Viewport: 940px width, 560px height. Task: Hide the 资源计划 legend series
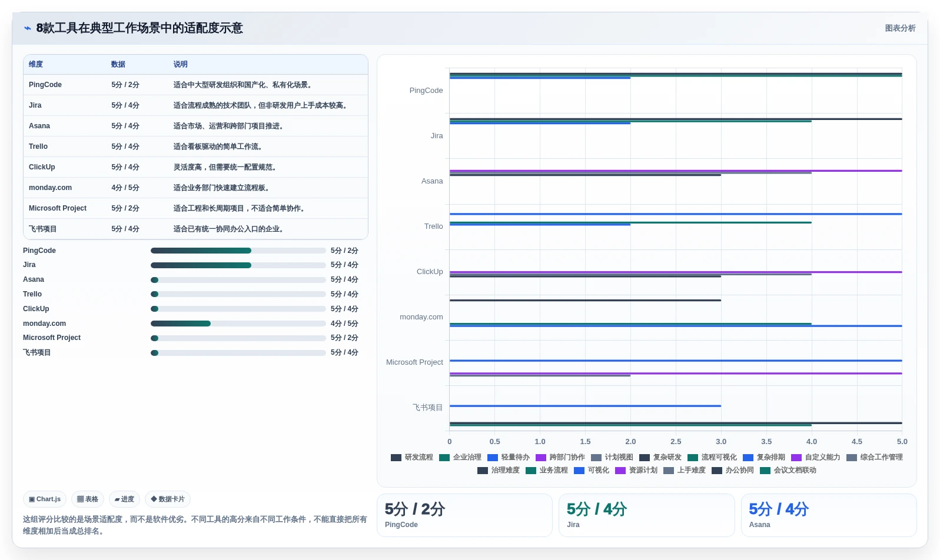(x=636, y=471)
